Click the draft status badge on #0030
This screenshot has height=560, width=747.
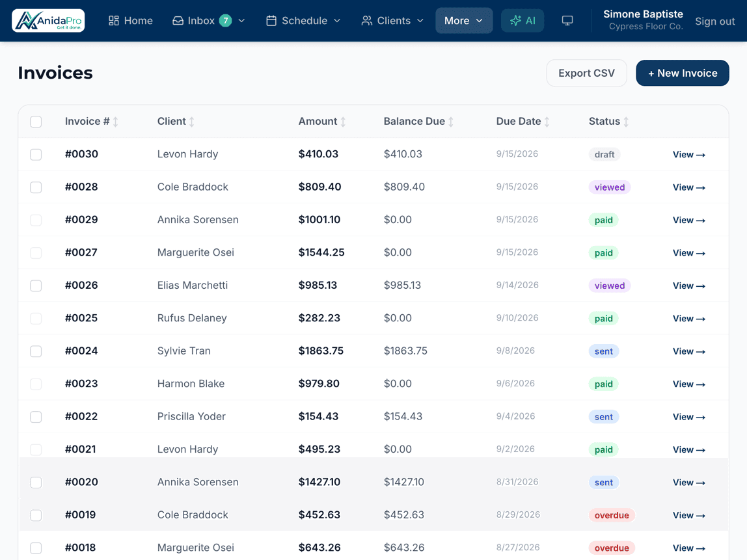pyautogui.click(x=604, y=154)
